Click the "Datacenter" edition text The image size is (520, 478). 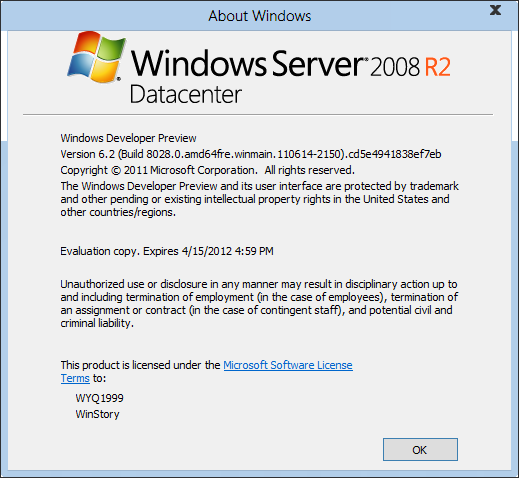pyautogui.click(x=185, y=95)
